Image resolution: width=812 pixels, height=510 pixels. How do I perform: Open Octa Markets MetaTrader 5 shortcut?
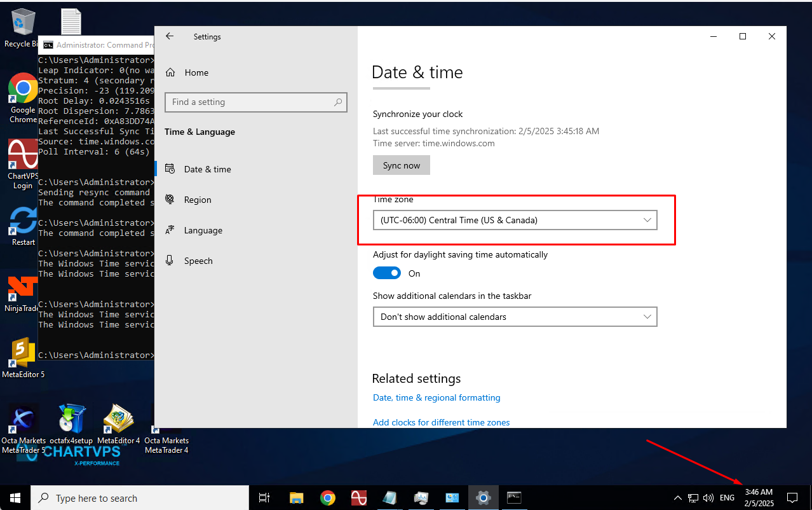(23, 429)
